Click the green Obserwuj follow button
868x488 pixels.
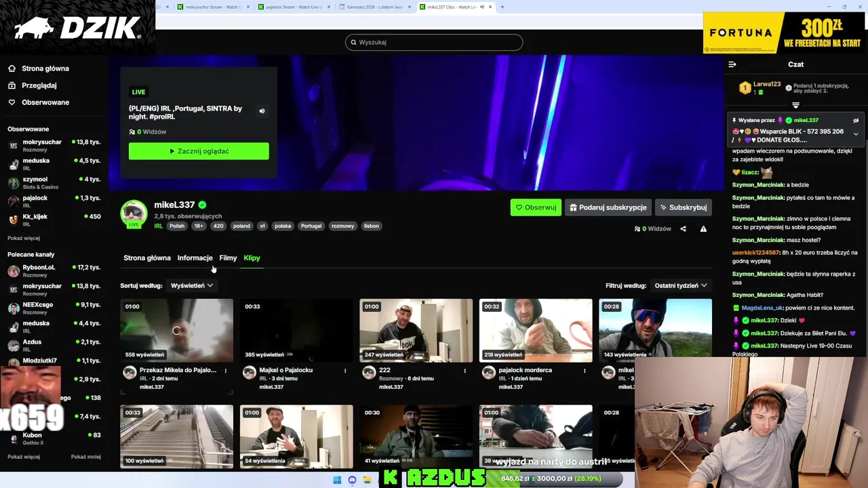point(536,207)
